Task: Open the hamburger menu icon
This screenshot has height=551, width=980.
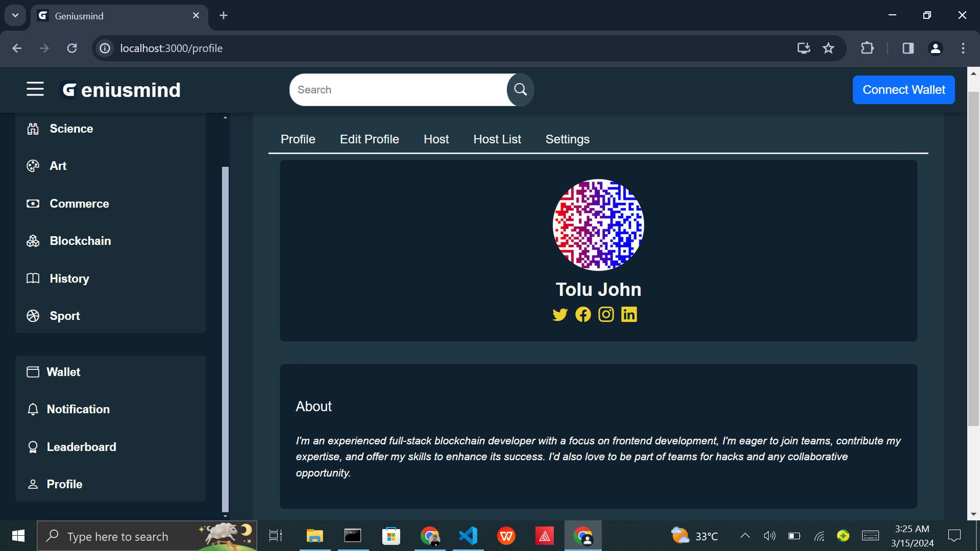Action: [35, 89]
